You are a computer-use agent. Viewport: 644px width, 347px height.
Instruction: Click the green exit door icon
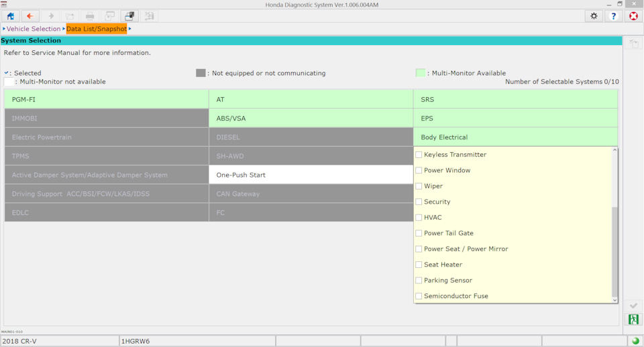point(633,319)
